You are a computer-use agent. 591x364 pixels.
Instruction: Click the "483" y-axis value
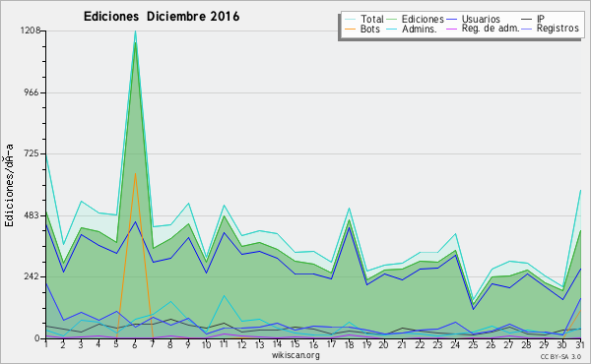(x=32, y=215)
